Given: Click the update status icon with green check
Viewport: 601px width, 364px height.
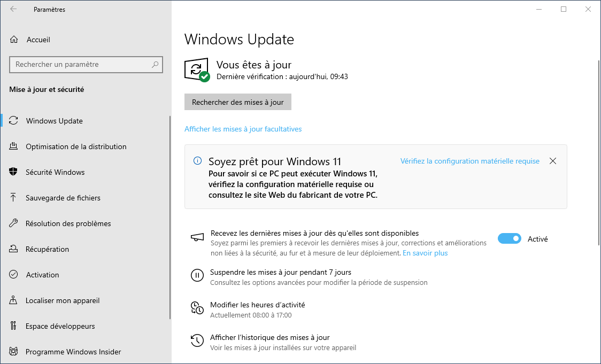Looking at the screenshot, I should 197,69.
